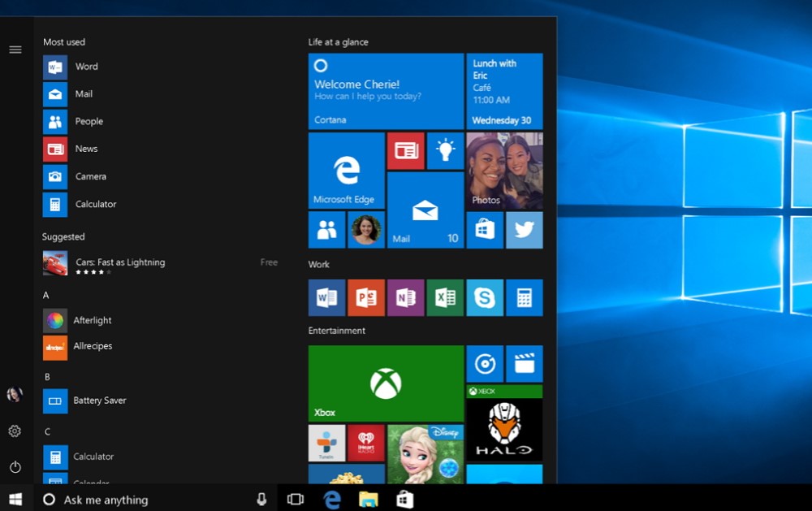
Task: Open the Twitter tile
Action: [524, 230]
